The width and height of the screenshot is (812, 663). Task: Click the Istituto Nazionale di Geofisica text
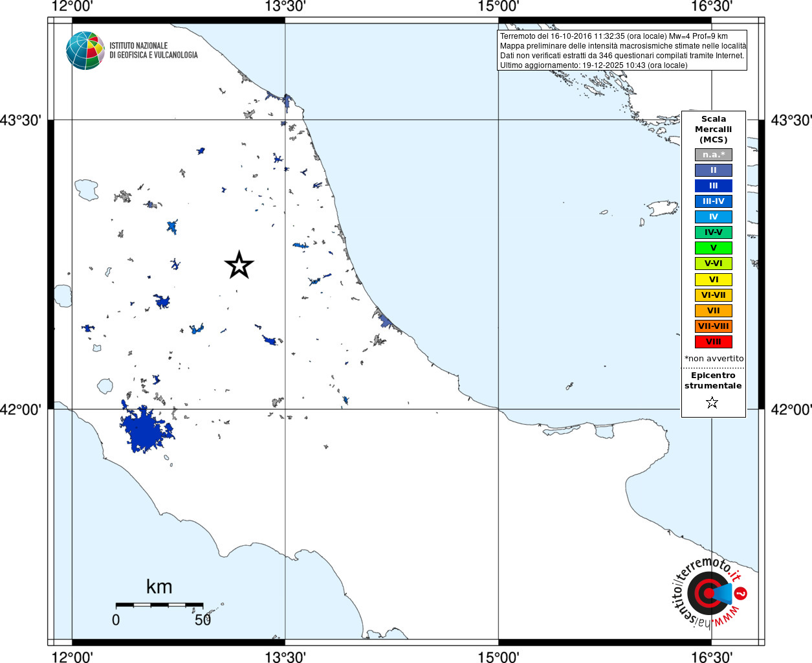153,51
